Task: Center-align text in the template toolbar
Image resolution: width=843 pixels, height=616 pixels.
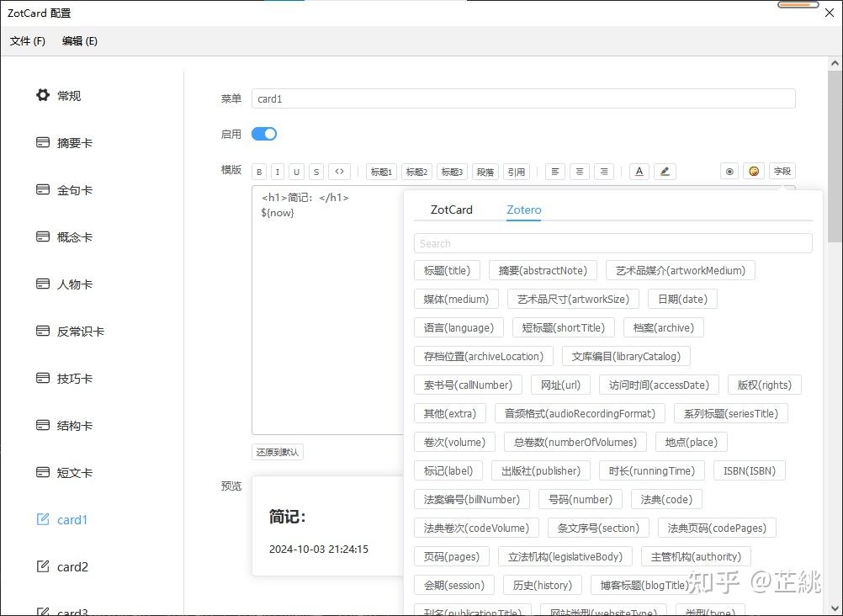Action: click(x=580, y=172)
